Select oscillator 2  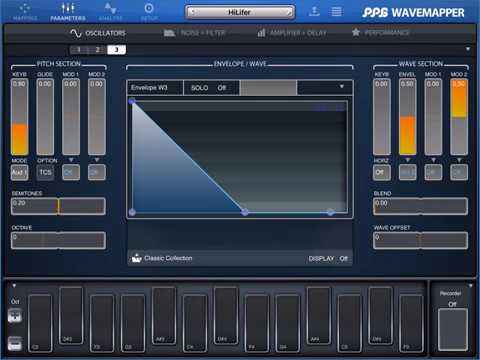tap(97, 50)
